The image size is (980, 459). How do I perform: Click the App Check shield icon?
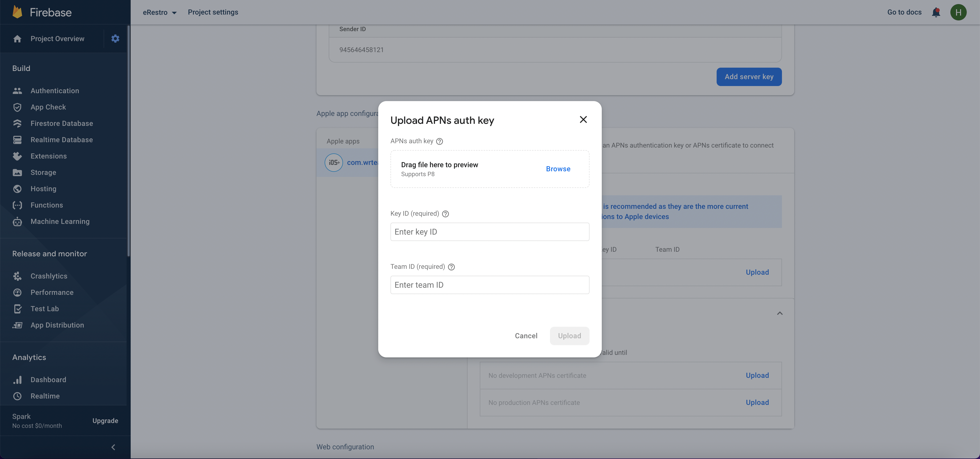[17, 107]
